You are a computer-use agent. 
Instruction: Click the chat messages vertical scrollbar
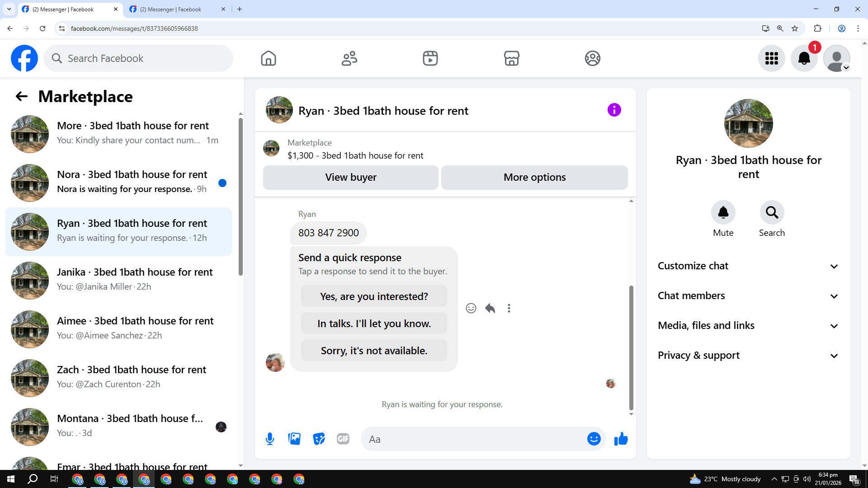pyautogui.click(x=631, y=348)
